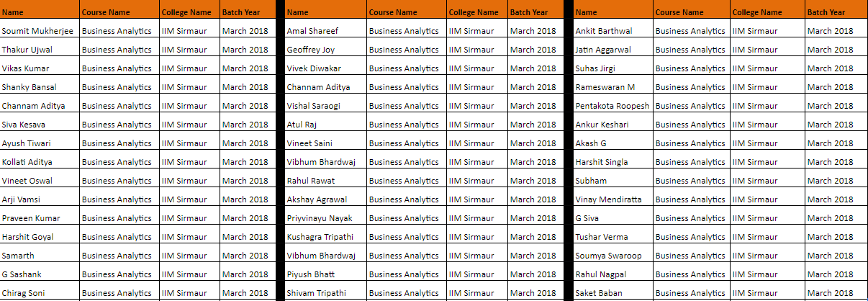Click the Shanky Bansal name cell
Viewport: 868px width, 301px height.
(40, 87)
